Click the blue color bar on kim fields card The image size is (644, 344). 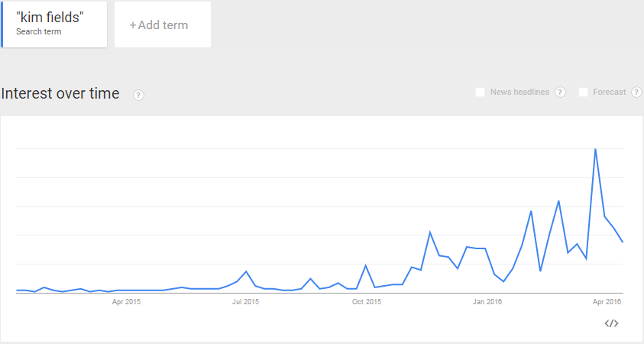(x=2, y=24)
